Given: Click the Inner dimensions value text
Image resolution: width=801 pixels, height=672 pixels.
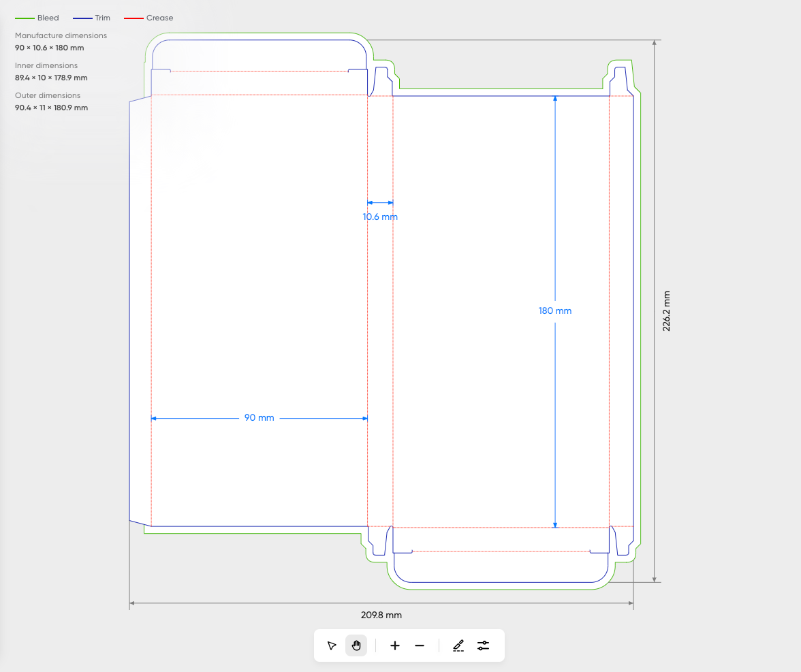Looking at the screenshot, I should pyautogui.click(x=51, y=78).
